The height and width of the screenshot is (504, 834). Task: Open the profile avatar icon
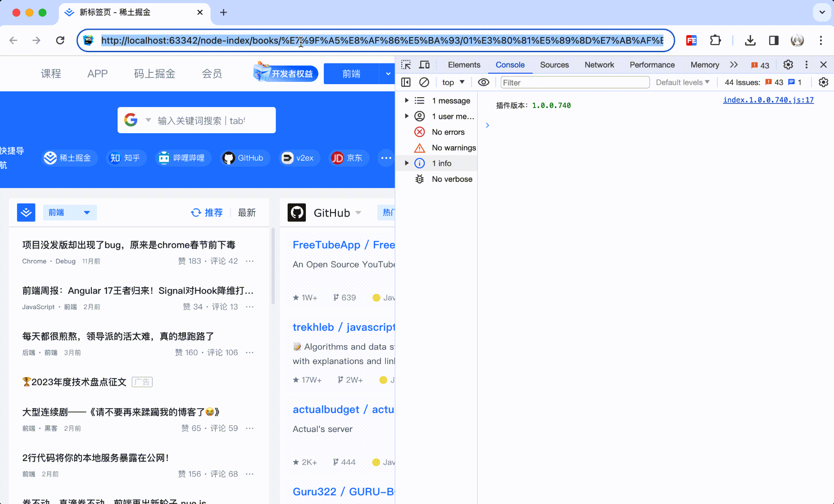click(797, 40)
